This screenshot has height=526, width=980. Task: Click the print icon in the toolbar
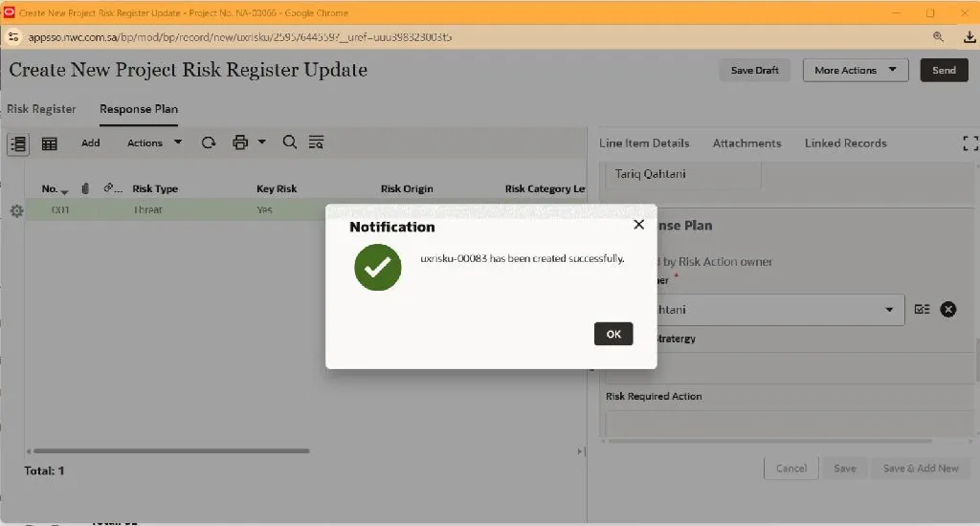(x=240, y=142)
